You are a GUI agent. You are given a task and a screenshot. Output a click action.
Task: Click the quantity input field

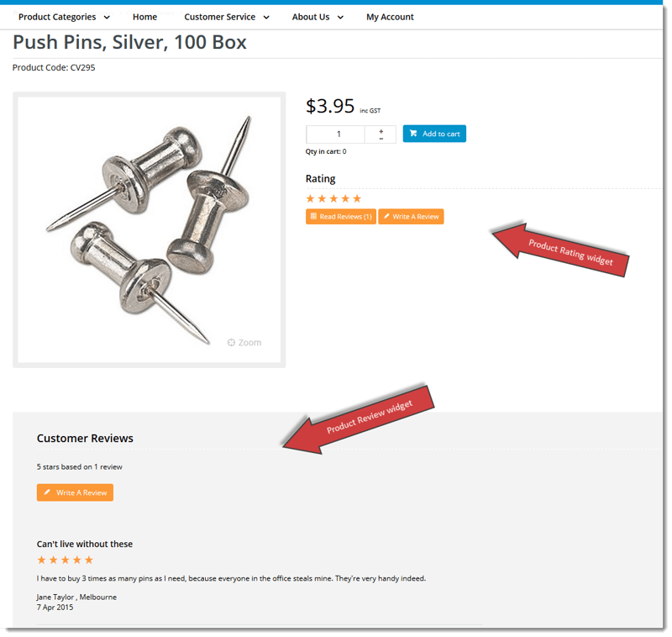click(335, 134)
